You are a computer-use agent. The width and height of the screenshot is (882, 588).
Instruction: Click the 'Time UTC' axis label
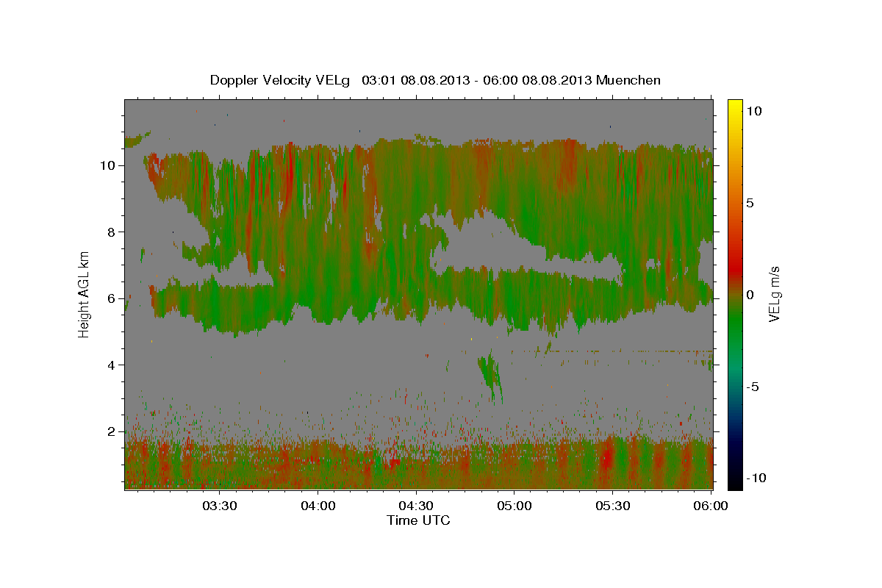(x=418, y=520)
